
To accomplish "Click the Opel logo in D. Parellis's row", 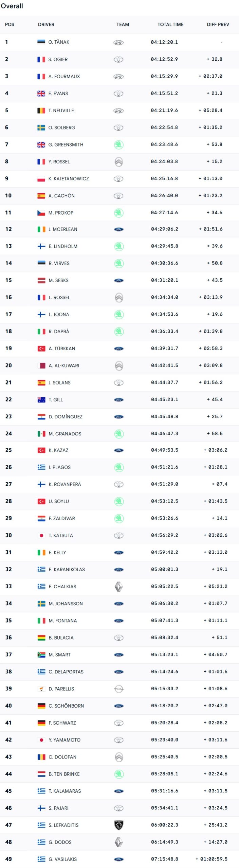I will pos(118,689).
